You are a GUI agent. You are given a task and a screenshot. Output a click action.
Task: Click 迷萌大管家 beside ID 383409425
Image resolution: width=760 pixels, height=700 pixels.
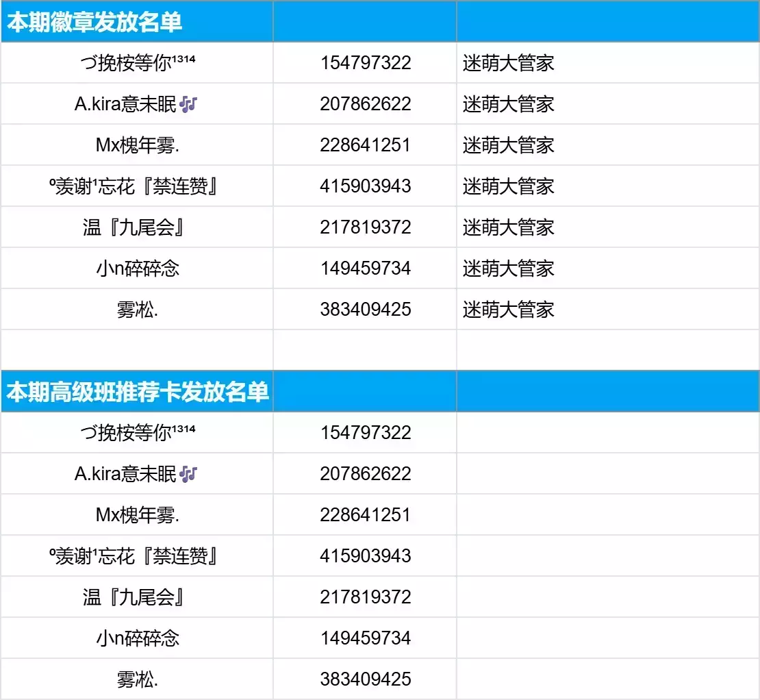click(x=508, y=310)
